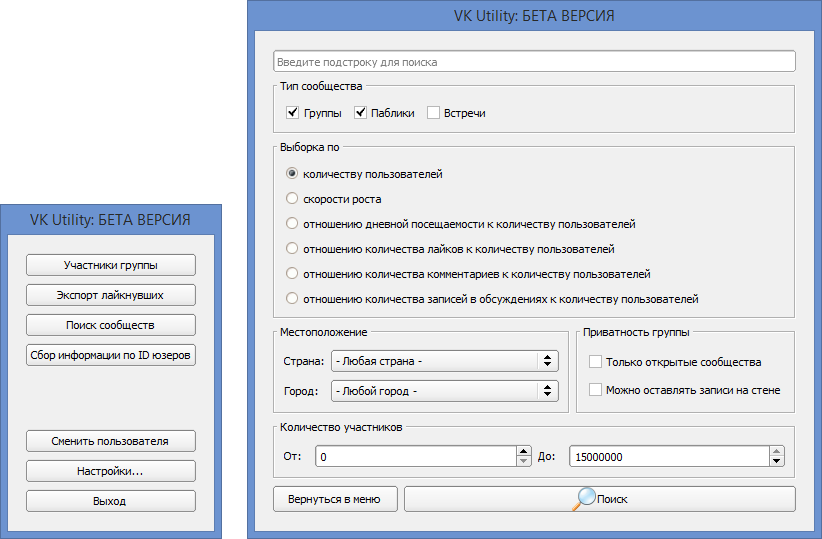Open Сбор информации по ID юзеров
Screen dimensions: 822x539
click(111, 355)
